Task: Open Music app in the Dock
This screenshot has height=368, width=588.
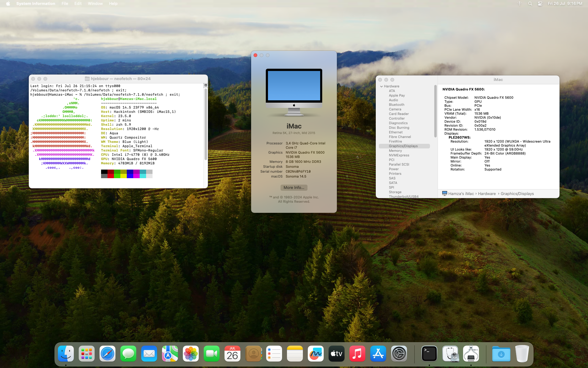Action: pyautogui.click(x=357, y=354)
